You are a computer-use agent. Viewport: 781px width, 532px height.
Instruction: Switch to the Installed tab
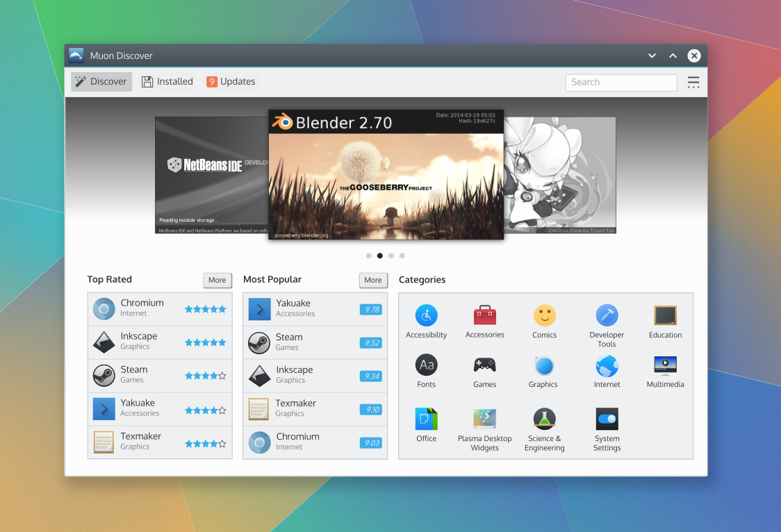coord(167,82)
